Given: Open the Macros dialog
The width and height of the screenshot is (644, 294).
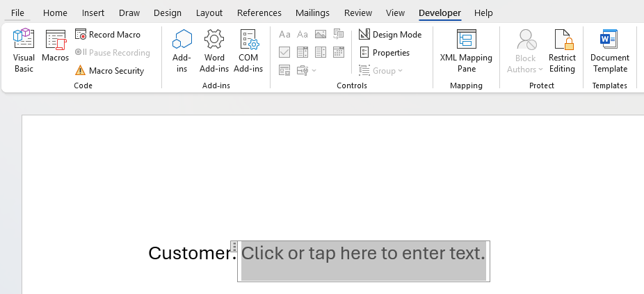Looking at the screenshot, I should click(55, 46).
